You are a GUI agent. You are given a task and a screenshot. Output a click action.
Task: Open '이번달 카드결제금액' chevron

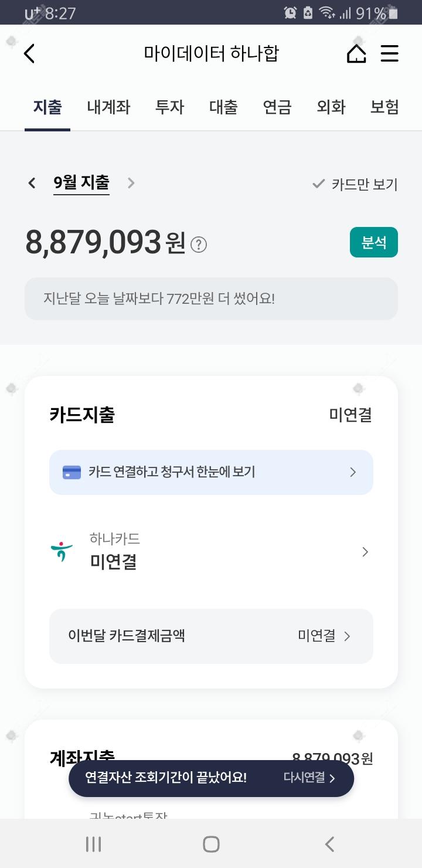point(347,636)
